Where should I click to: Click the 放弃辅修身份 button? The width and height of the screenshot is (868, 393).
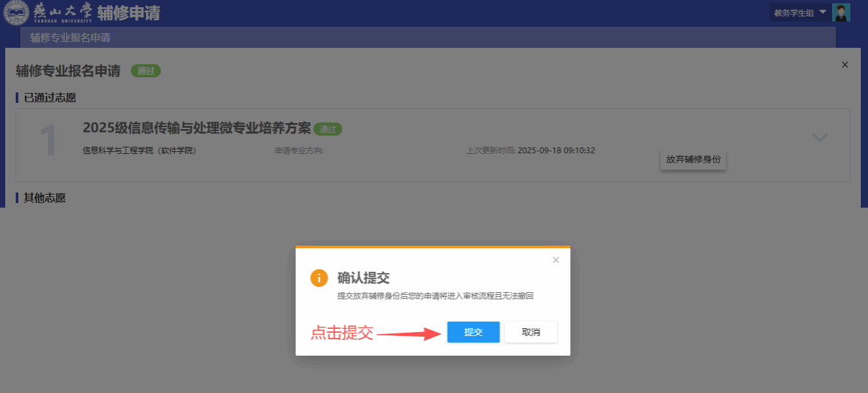(x=693, y=159)
